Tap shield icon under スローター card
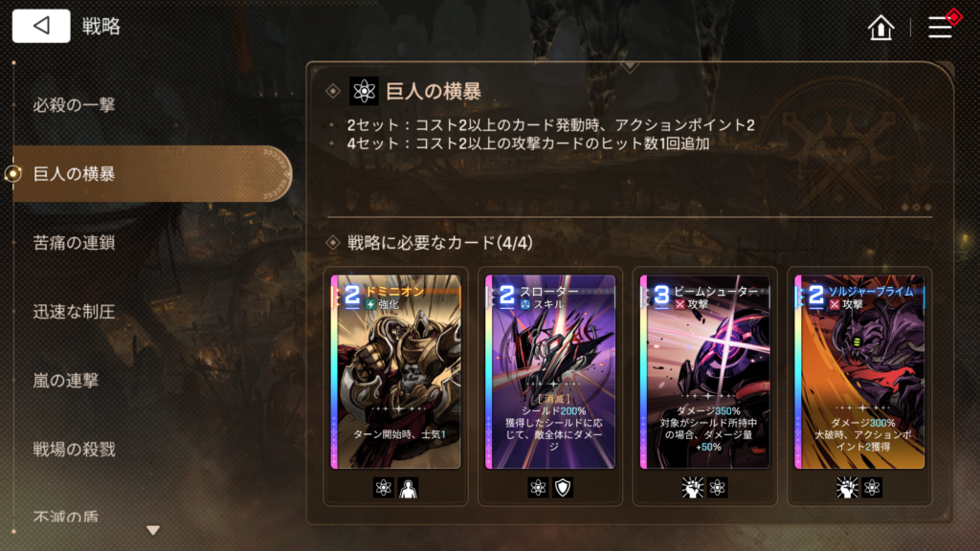This screenshot has height=551, width=980. (563, 488)
